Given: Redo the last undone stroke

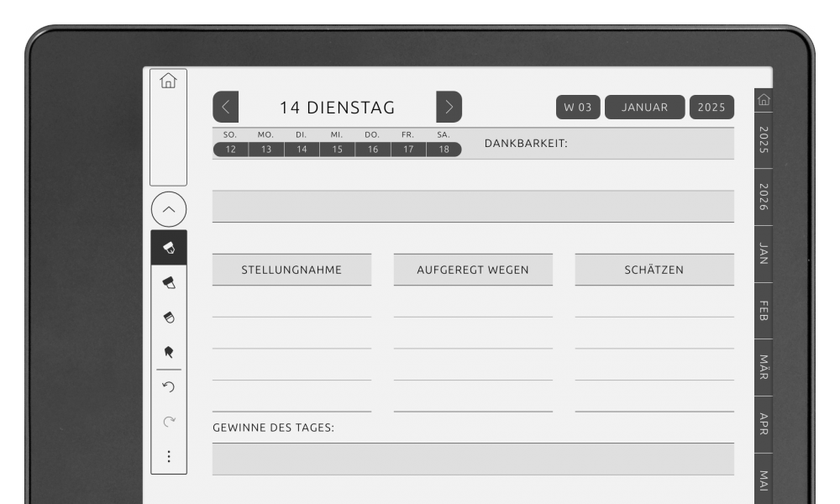Looking at the screenshot, I should click(169, 422).
